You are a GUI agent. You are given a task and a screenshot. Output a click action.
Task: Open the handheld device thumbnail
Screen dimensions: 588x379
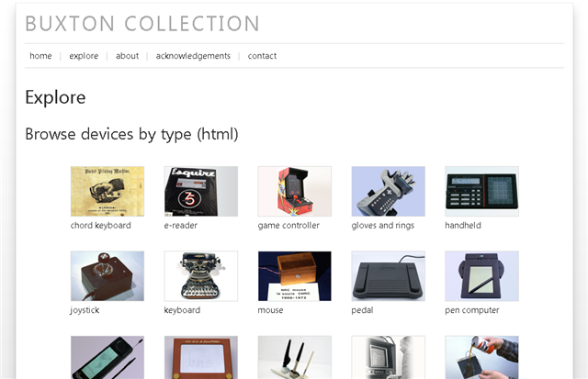tap(482, 191)
